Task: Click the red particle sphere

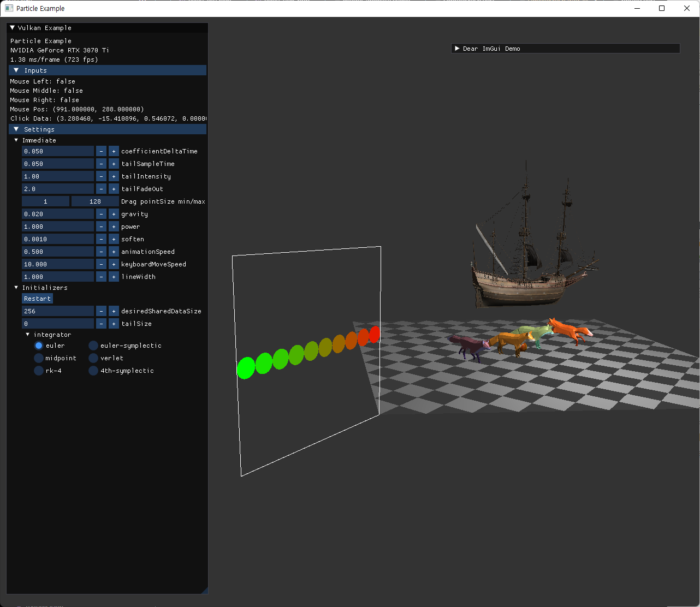Action: tap(375, 334)
